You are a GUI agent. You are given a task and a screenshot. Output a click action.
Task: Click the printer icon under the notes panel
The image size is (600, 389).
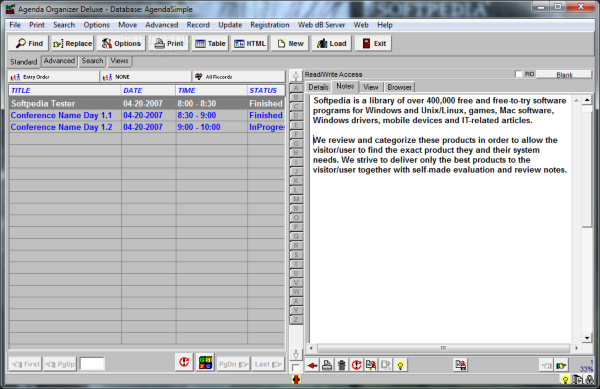tap(327, 365)
